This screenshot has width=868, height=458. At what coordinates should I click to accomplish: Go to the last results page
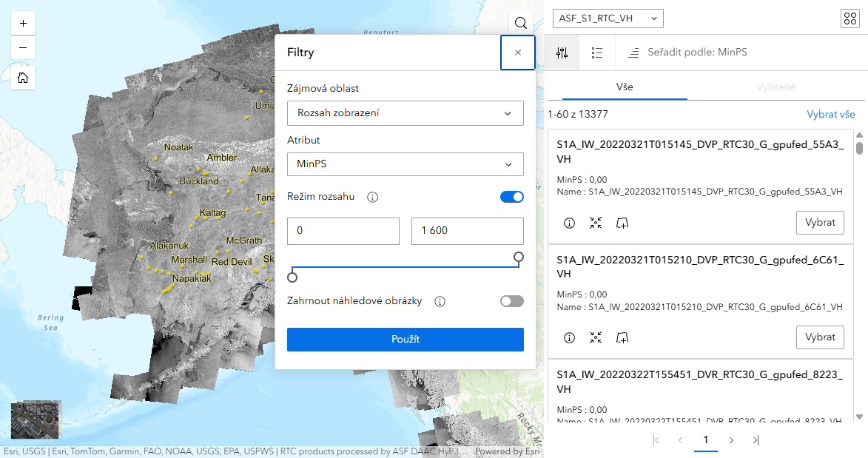point(756,440)
